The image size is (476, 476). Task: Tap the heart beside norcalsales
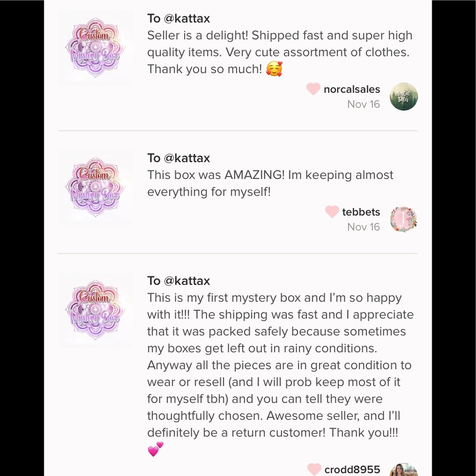tap(313, 89)
